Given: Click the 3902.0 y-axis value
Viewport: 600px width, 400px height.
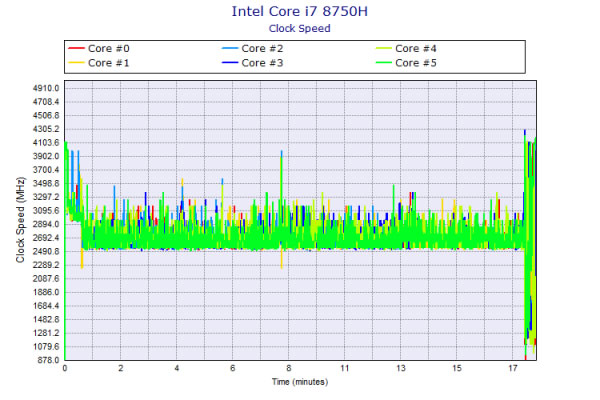Looking at the screenshot, I should click(46, 156).
